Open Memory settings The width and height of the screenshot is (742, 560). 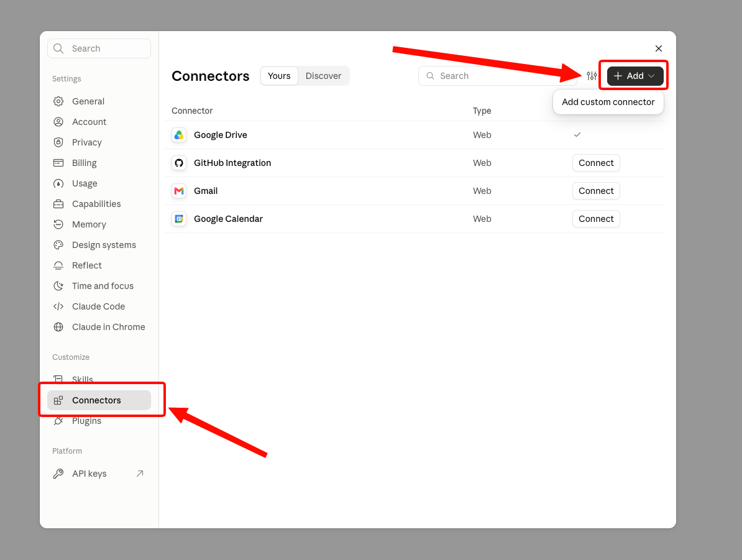coord(99,224)
